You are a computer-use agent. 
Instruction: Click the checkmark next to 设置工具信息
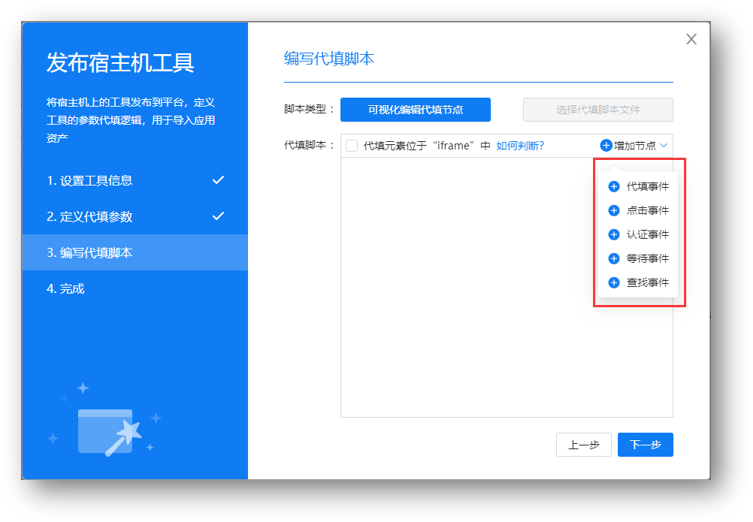tap(218, 180)
